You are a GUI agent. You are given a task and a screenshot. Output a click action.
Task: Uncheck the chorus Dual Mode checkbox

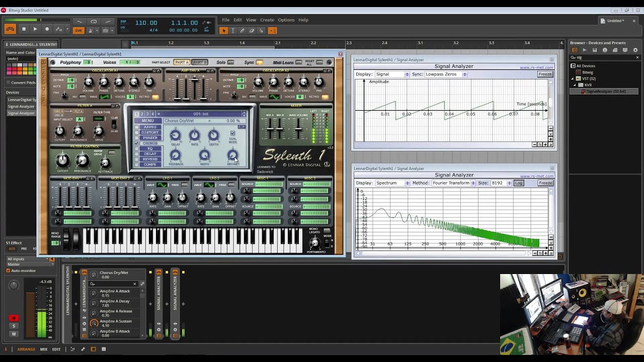point(232,133)
